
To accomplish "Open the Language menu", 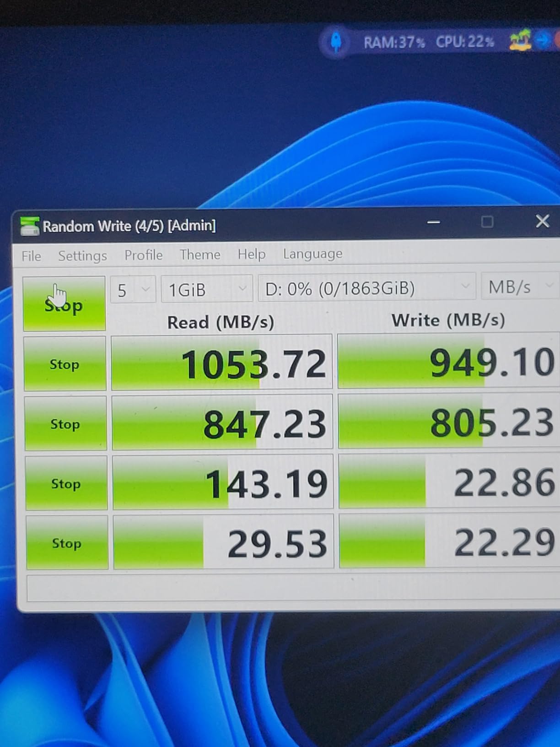I will [312, 254].
